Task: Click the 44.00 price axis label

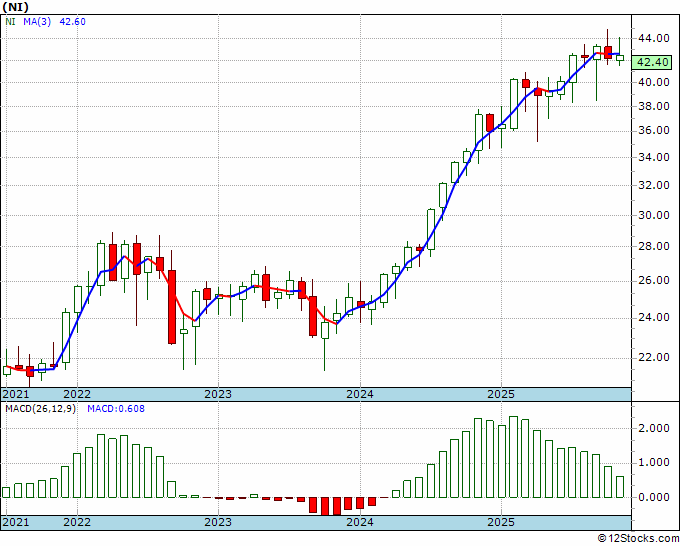Action: click(653, 38)
